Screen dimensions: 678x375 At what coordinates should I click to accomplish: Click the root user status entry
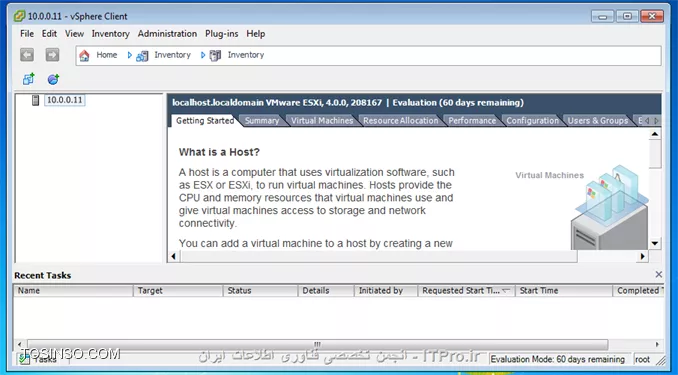(642, 359)
